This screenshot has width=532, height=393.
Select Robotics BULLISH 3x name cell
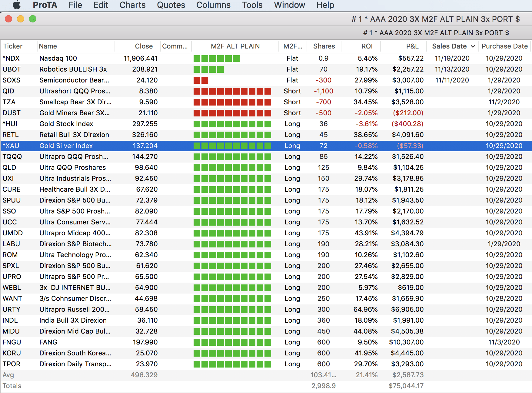click(73, 69)
